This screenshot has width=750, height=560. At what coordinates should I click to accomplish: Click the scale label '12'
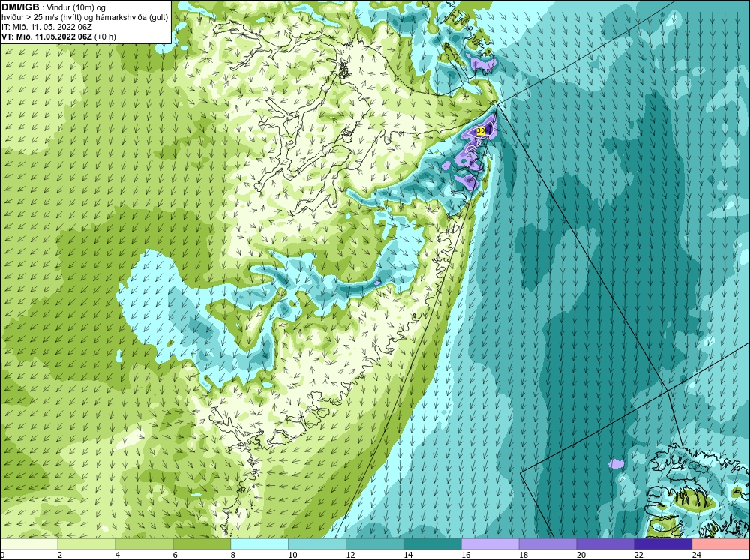[x=350, y=555]
